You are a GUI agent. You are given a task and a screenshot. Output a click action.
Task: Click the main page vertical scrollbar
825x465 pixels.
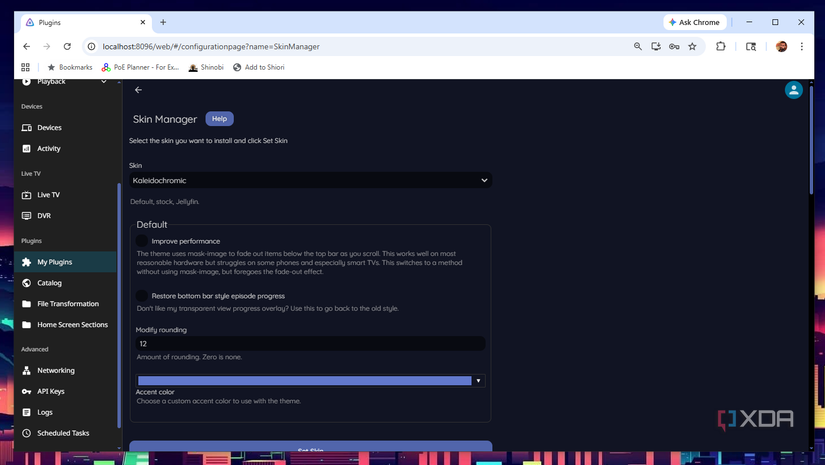(x=811, y=139)
